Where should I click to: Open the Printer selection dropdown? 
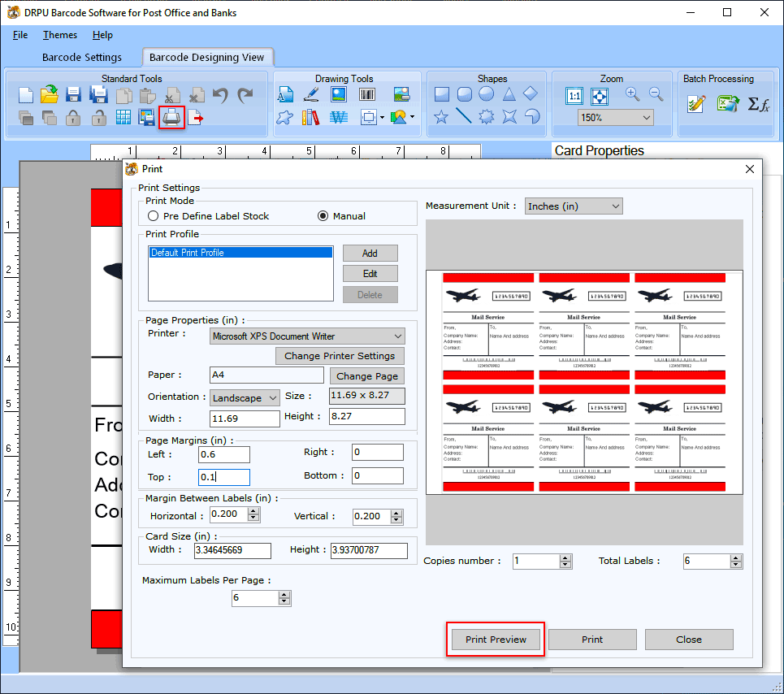(307, 336)
